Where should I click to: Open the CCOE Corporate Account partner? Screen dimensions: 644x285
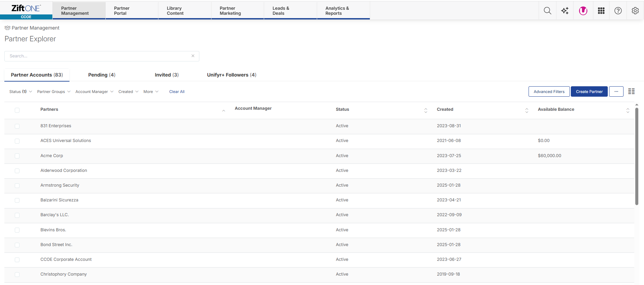click(66, 259)
